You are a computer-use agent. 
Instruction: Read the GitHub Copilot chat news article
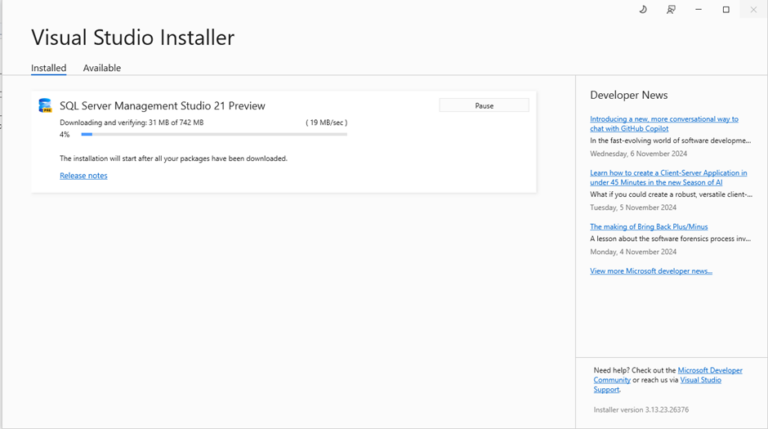pyautogui.click(x=664, y=124)
